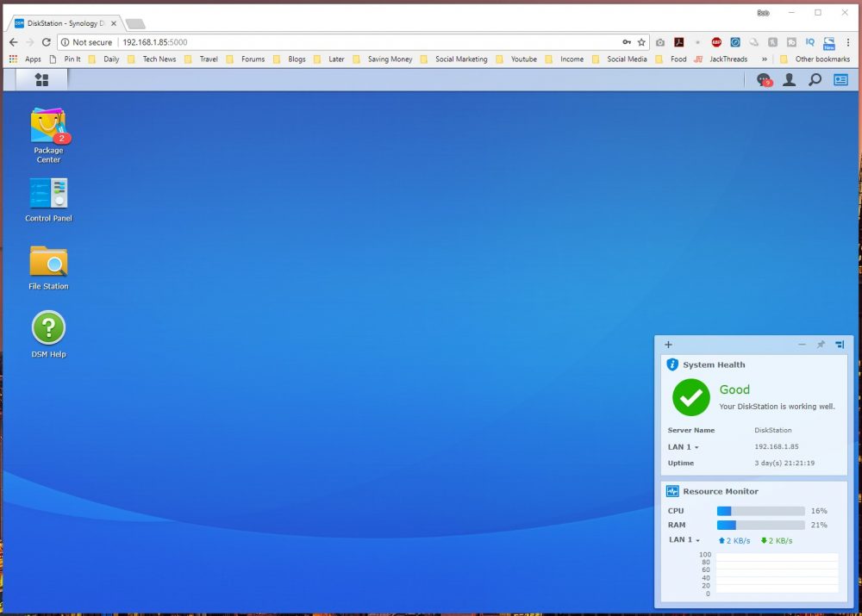Image resolution: width=862 pixels, height=616 pixels.
Task: Reload the DiskStation page
Action: [x=47, y=42]
